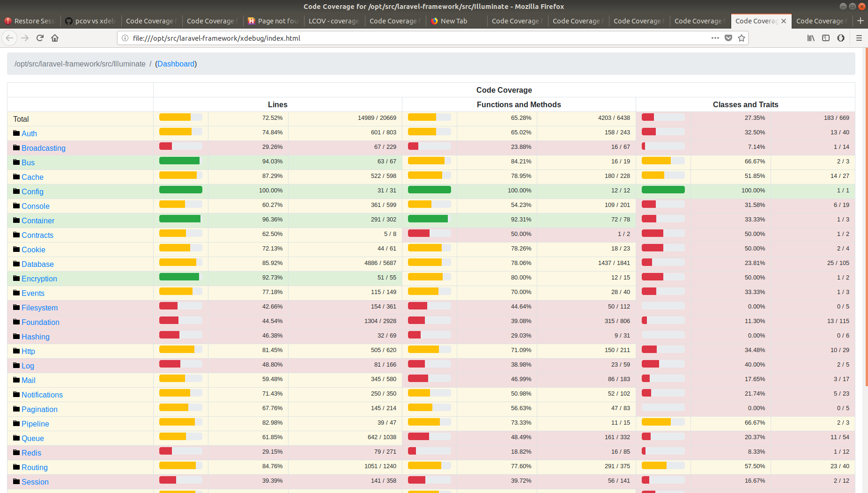Open the Pagination directory link
868x493 pixels.
click(x=39, y=409)
